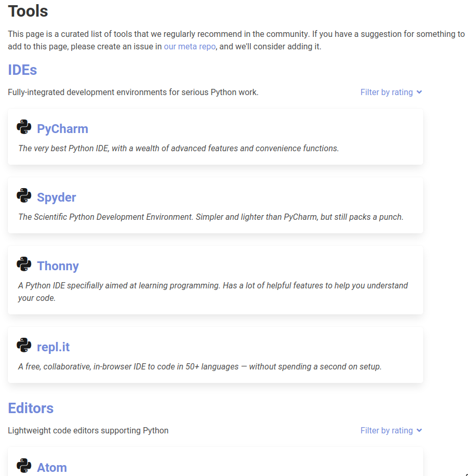
Task: Click the Python logo icon beside Spyder
Action: pyautogui.click(x=24, y=195)
